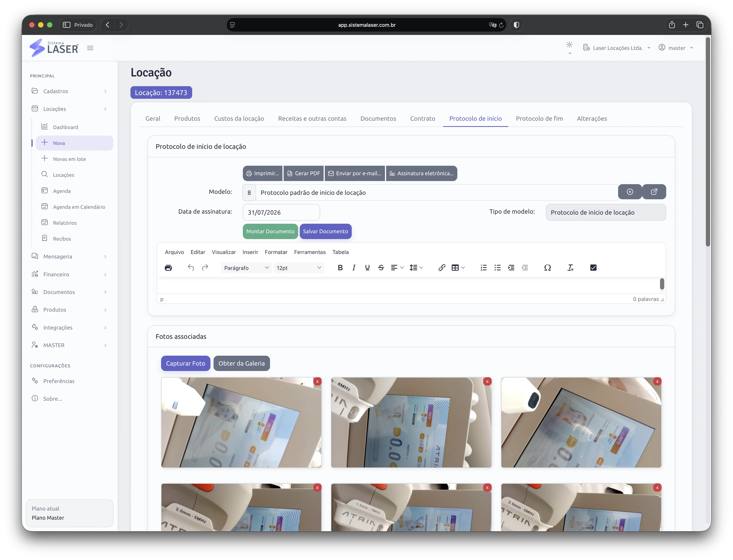Toggle strikethrough formatting

pos(381,268)
